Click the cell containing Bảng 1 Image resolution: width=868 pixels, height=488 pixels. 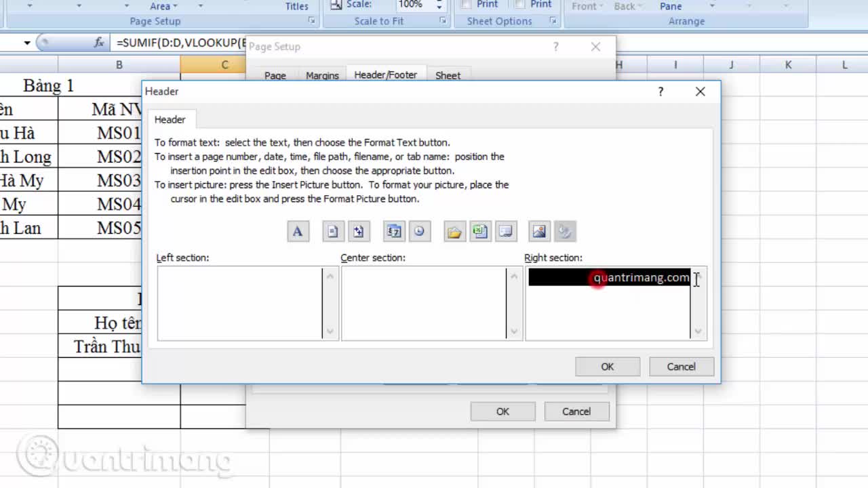tap(48, 85)
